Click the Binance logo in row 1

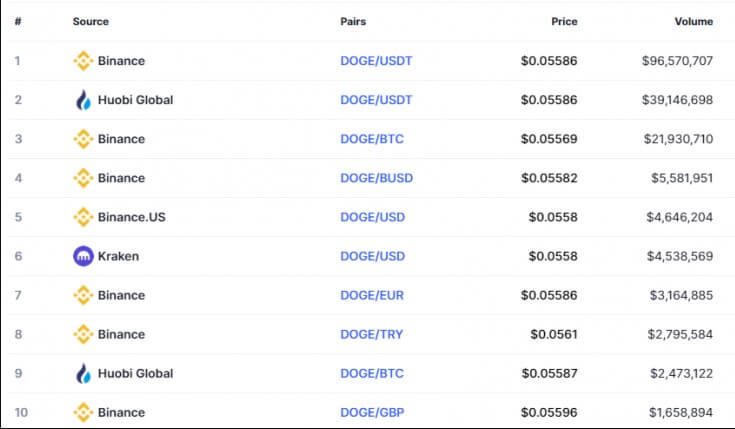tap(83, 61)
